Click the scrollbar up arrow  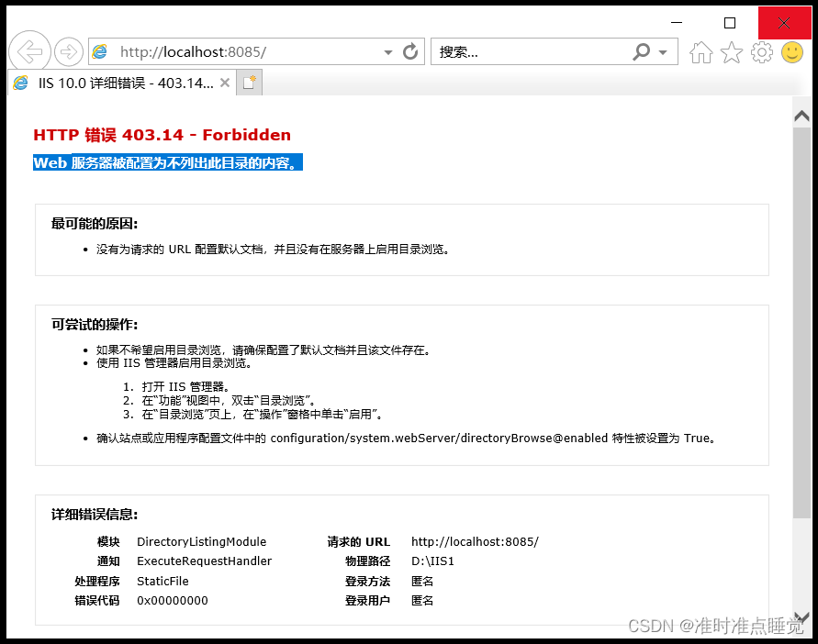click(801, 116)
